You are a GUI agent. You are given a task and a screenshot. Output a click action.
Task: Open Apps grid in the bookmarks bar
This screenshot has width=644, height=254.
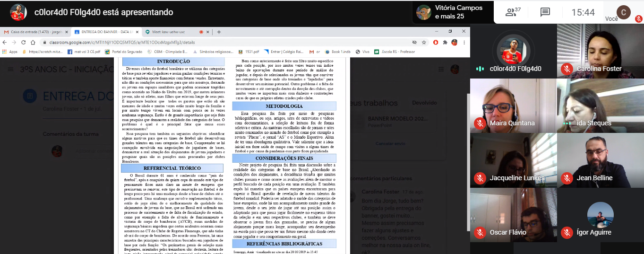tap(9, 52)
